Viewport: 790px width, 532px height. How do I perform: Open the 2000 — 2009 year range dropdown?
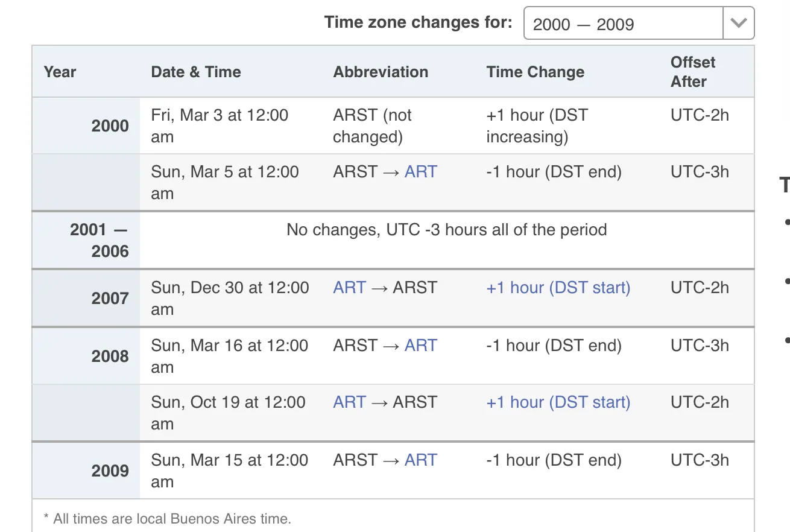[624, 24]
